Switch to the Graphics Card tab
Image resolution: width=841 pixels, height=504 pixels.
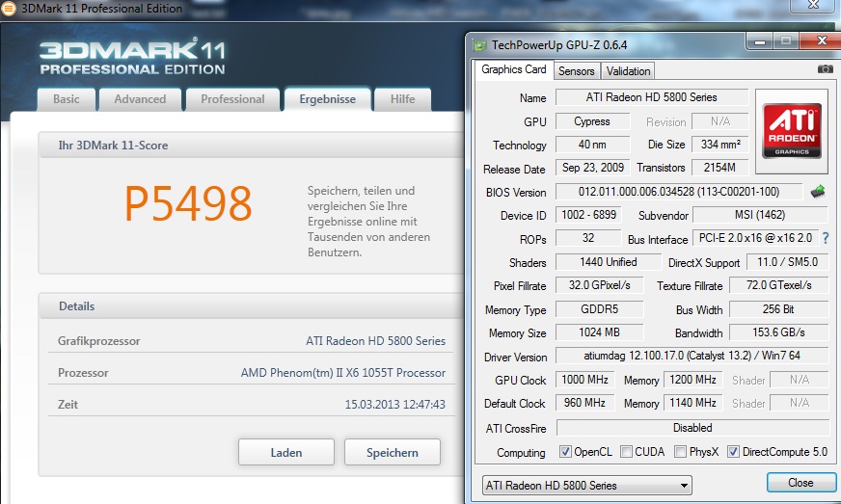513,69
